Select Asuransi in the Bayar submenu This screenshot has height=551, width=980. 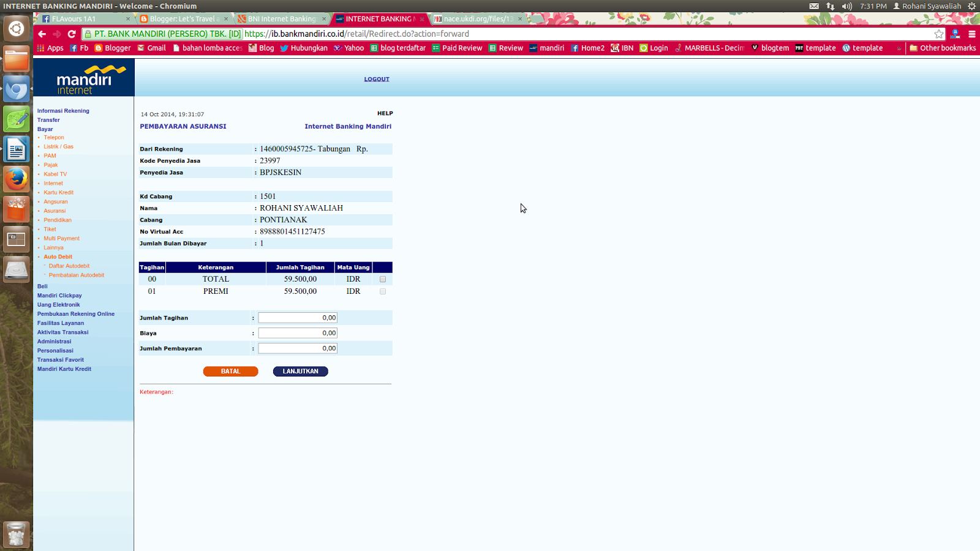click(55, 211)
